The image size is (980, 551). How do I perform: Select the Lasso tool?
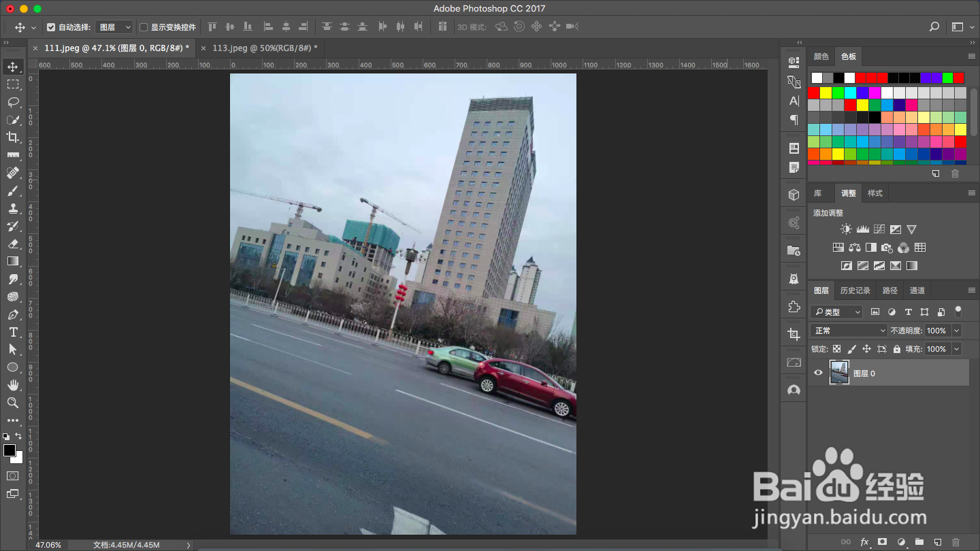pyautogui.click(x=13, y=102)
